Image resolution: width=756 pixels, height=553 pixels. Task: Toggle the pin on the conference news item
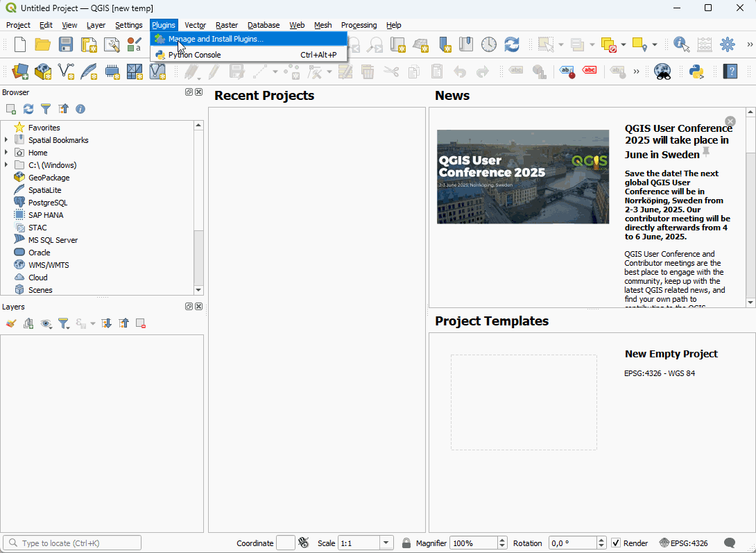(x=706, y=153)
